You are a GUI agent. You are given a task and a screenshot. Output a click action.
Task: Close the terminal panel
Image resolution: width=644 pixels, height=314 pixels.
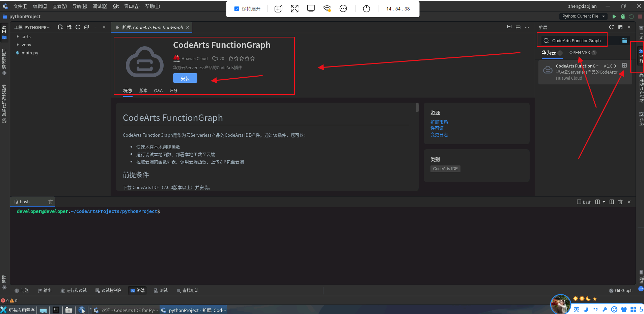point(629,202)
